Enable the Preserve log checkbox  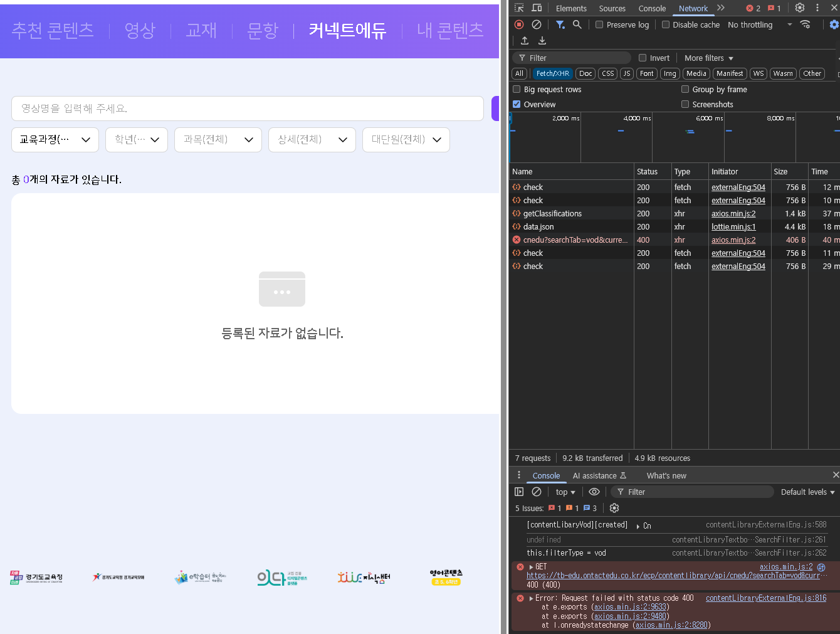(599, 25)
